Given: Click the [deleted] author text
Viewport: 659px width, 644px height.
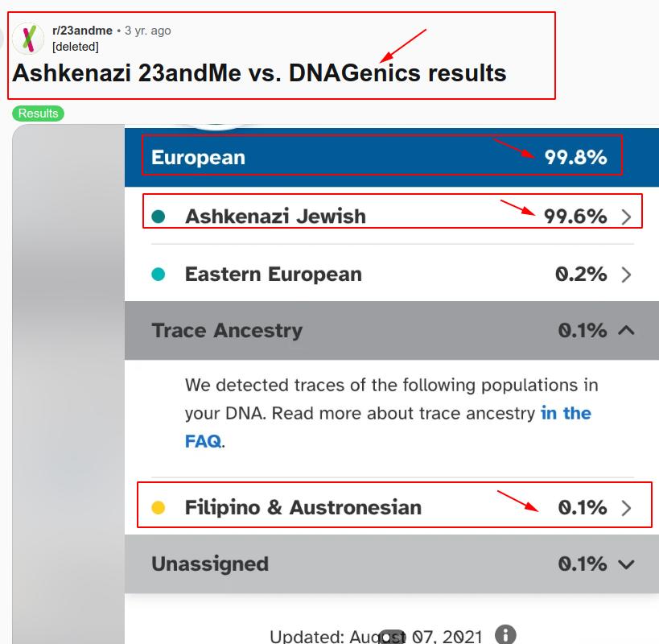Looking at the screenshot, I should click(76, 47).
